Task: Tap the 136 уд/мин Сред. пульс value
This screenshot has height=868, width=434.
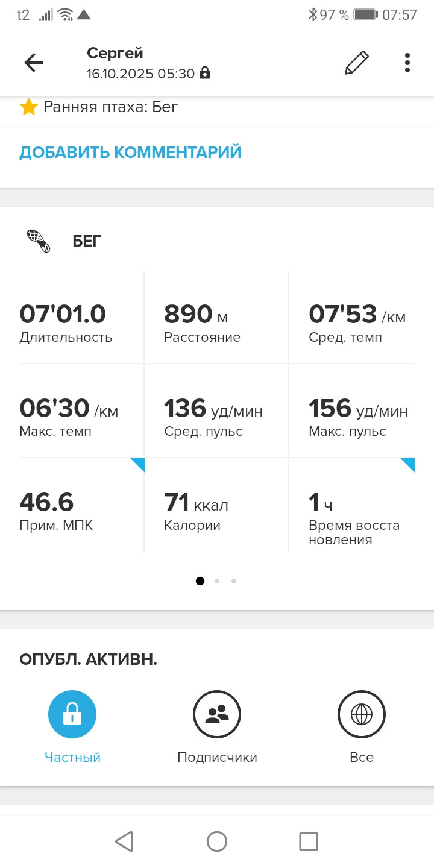Action: (213, 409)
